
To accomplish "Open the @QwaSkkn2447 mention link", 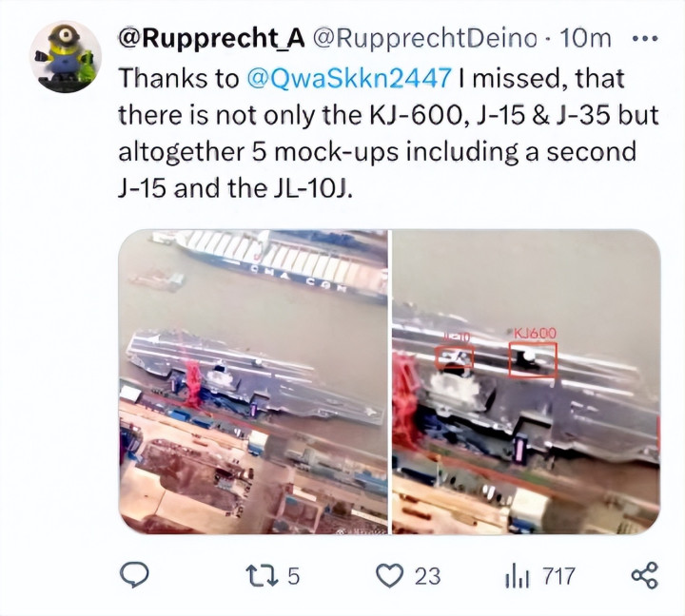I will tap(348, 79).
